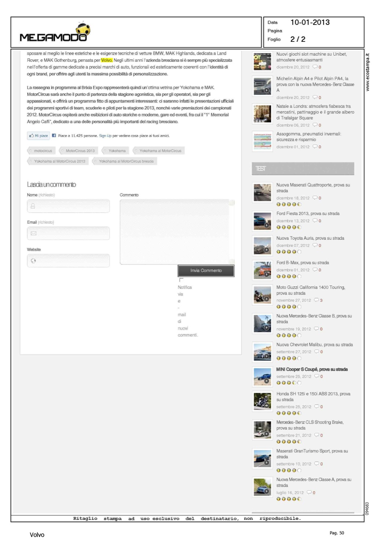Click star rating under Ford B-Max
The width and height of the screenshot is (392, 550).
pos(289,276)
